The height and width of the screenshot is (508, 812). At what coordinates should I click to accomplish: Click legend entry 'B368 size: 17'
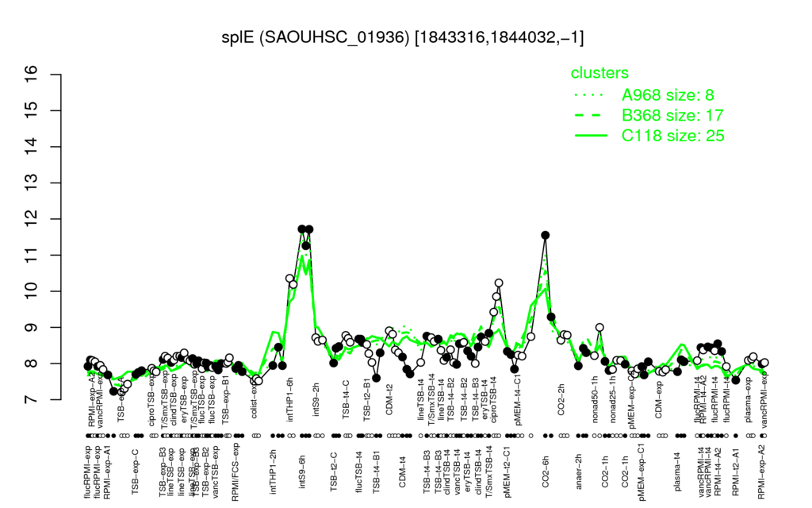coord(672,115)
